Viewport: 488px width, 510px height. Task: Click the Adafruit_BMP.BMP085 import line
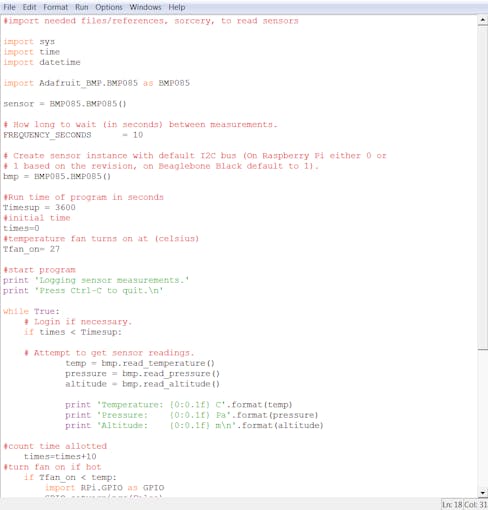coord(96,83)
